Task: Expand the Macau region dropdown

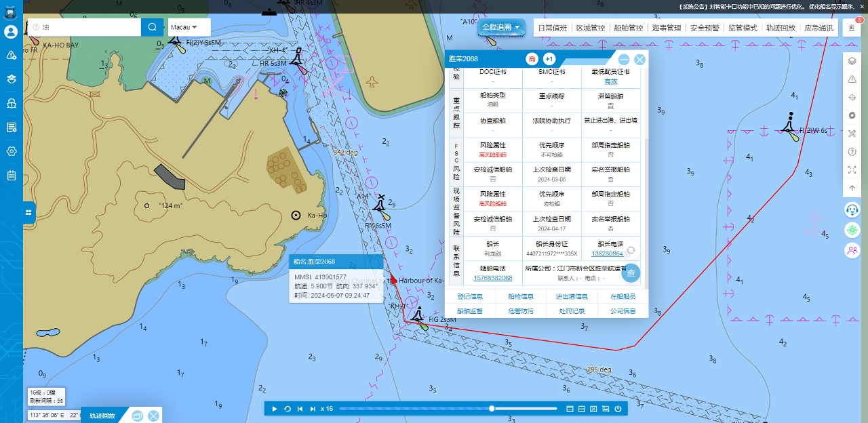Action: 189,27
